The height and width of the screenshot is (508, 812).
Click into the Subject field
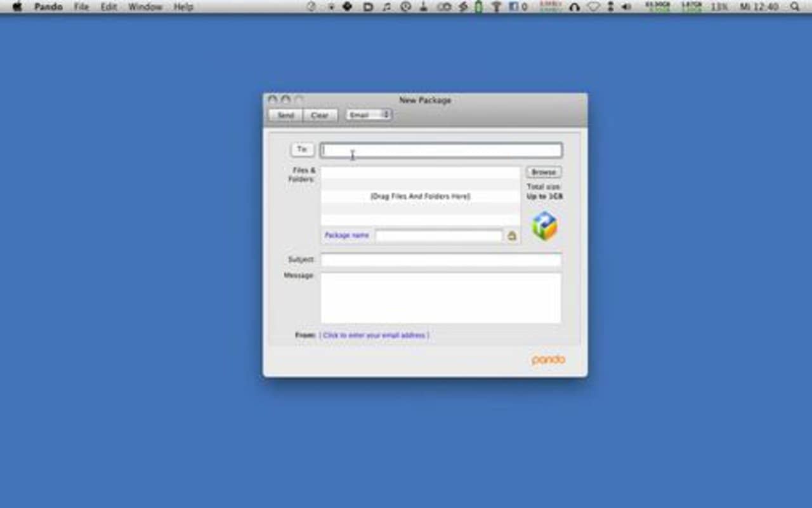[x=441, y=260]
